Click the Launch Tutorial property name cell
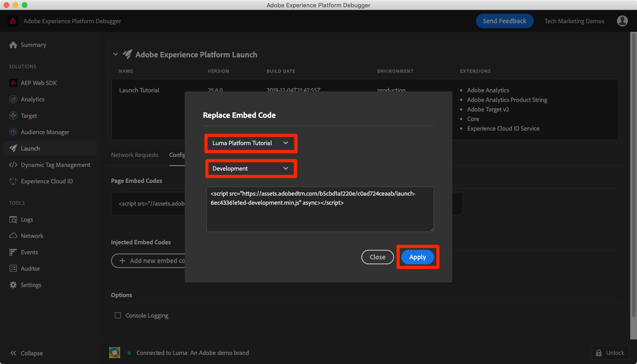 point(139,90)
